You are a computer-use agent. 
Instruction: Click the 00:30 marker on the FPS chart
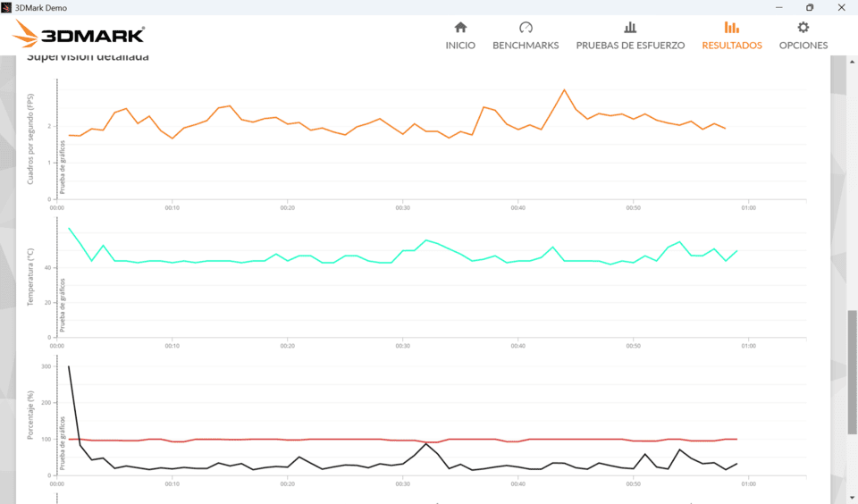[x=403, y=207]
